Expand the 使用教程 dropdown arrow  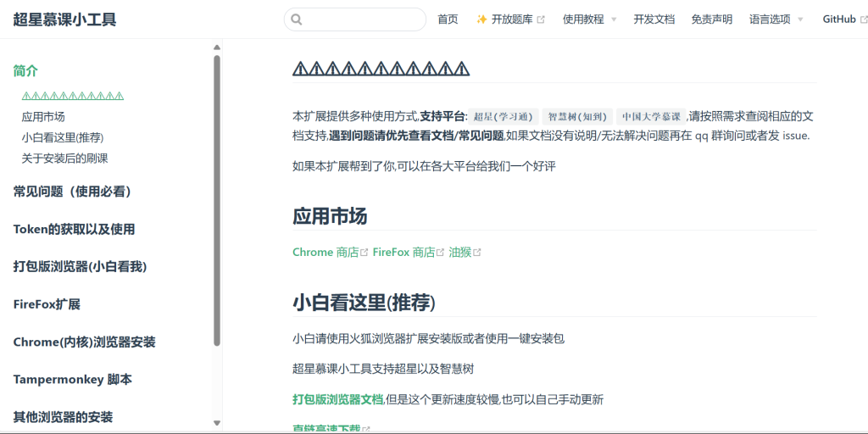coord(614,20)
